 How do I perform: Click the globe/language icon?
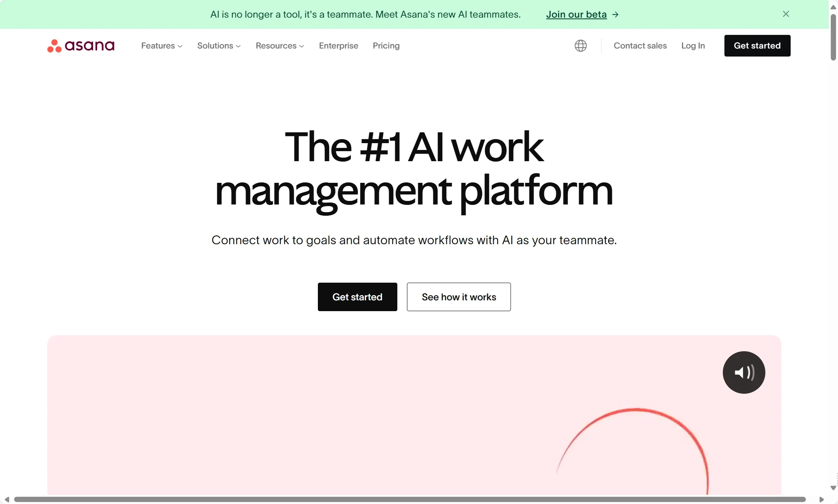click(580, 45)
